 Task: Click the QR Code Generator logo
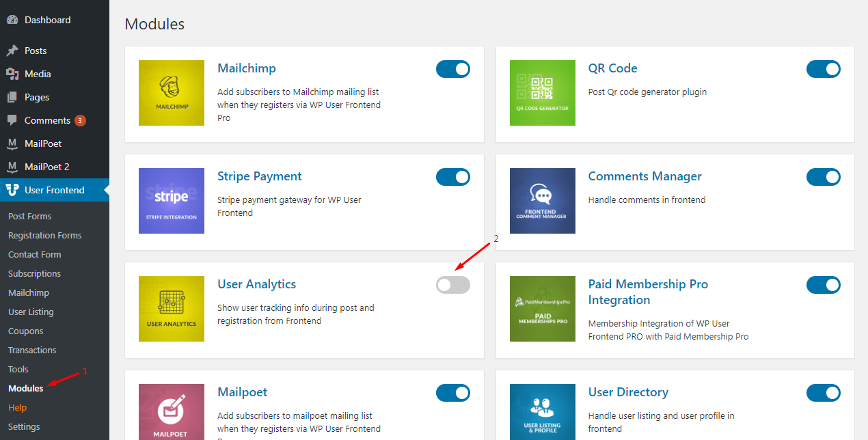click(x=543, y=93)
